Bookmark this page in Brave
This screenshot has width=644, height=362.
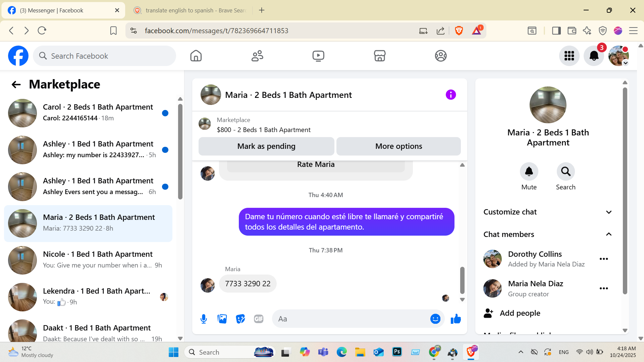click(113, 31)
